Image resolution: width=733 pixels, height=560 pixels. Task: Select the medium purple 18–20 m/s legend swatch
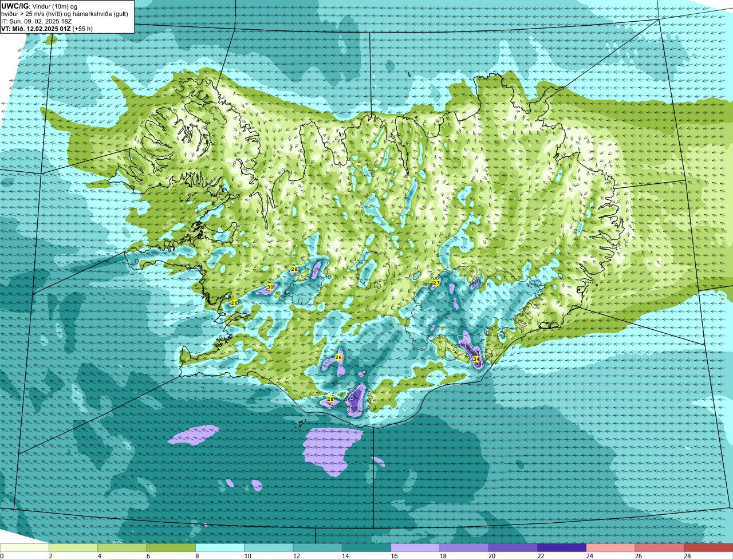tap(464, 547)
